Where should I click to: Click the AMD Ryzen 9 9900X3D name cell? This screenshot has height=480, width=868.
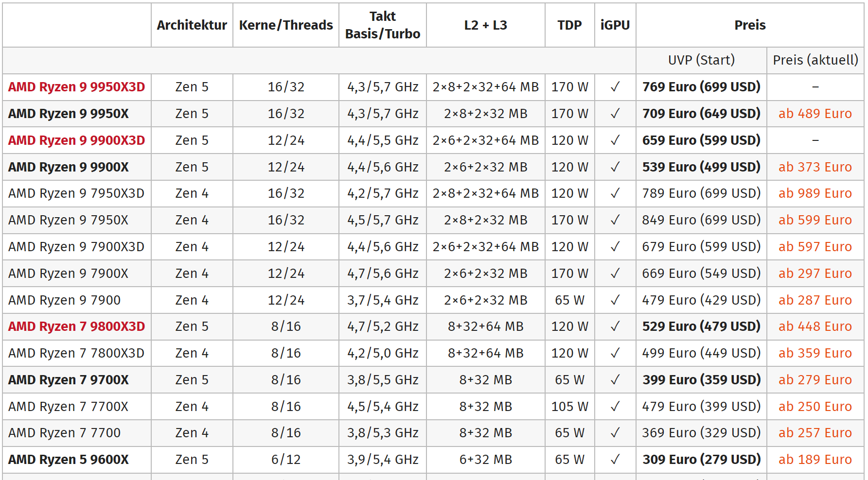tap(76, 140)
